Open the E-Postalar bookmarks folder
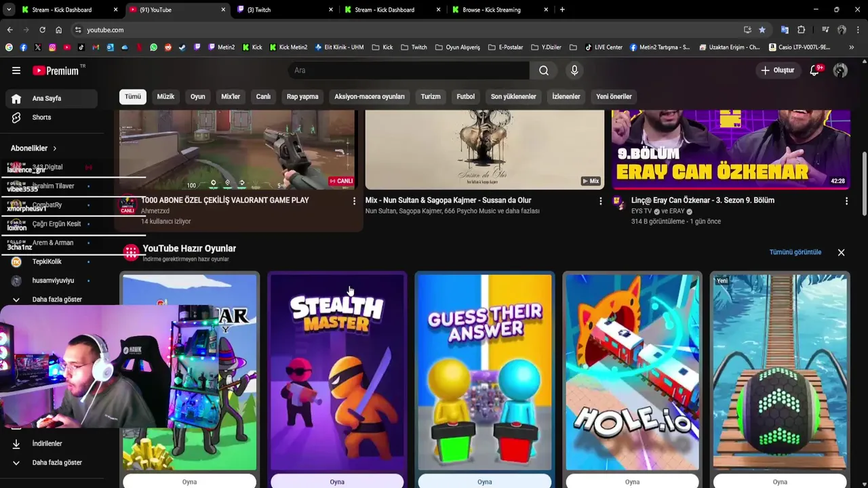 pos(505,47)
